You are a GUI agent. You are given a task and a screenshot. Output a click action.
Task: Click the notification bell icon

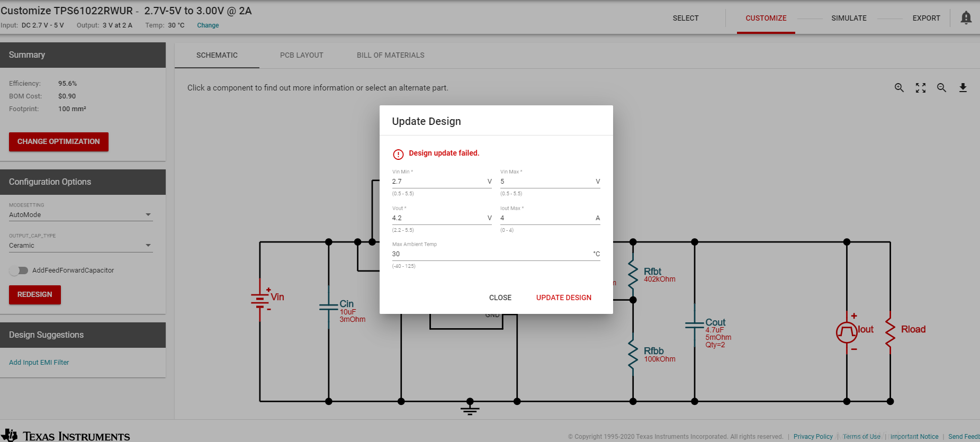tap(966, 18)
